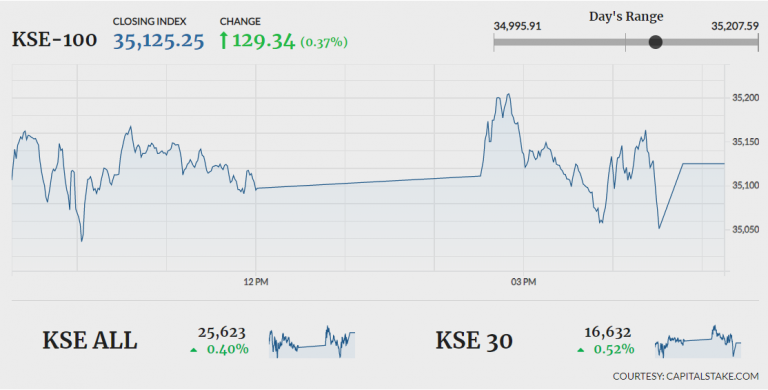Click the Day's Range label
This screenshot has height=390, width=768.
pos(626,17)
